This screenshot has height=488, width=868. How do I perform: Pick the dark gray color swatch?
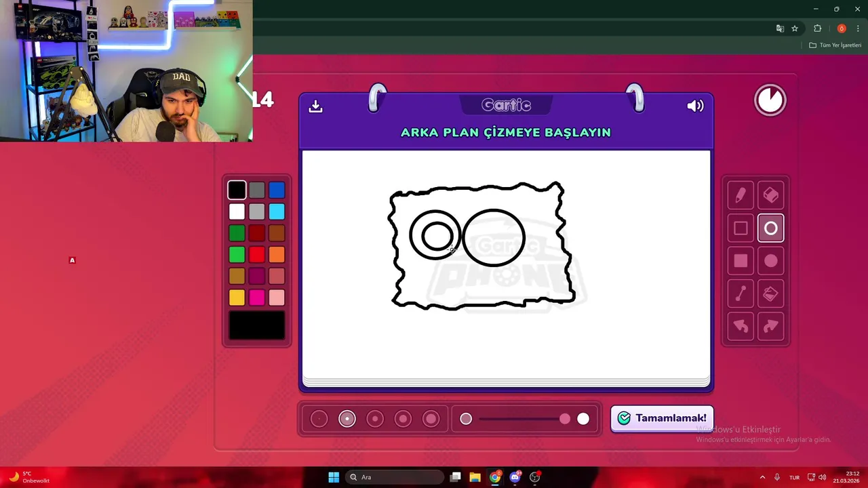click(x=256, y=190)
